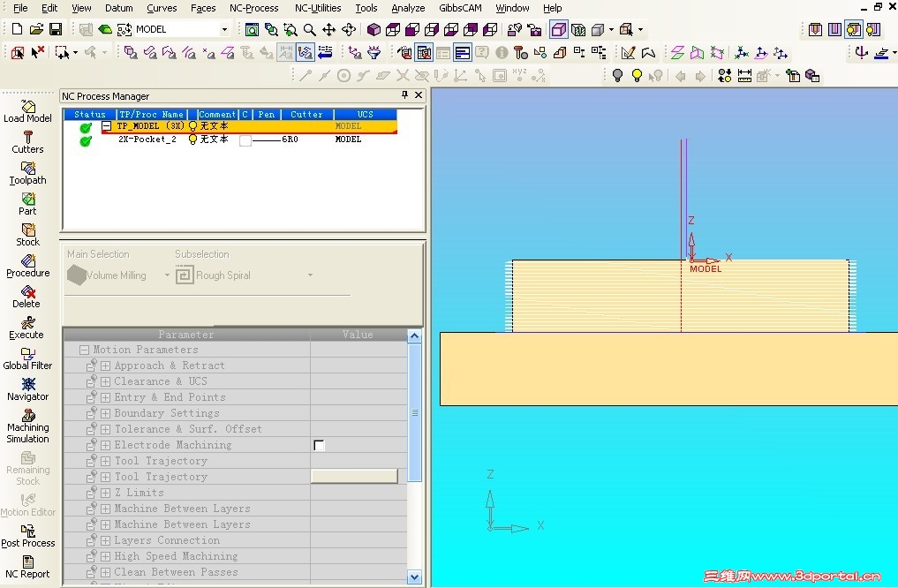Viewport: 898px width, 588px height.
Task: Click the magnifier zoom icon
Action: pos(309,29)
